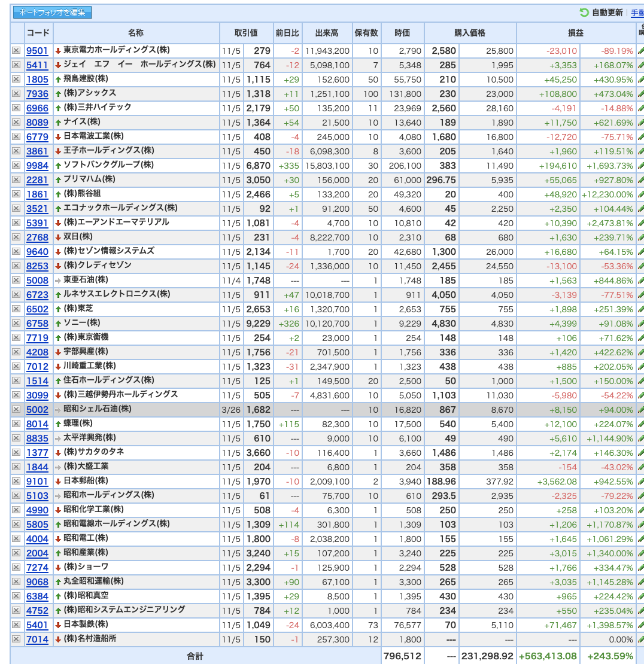Open stock code 7936 link
The height and width of the screenshot is (664, 644).
pos(37,94)
